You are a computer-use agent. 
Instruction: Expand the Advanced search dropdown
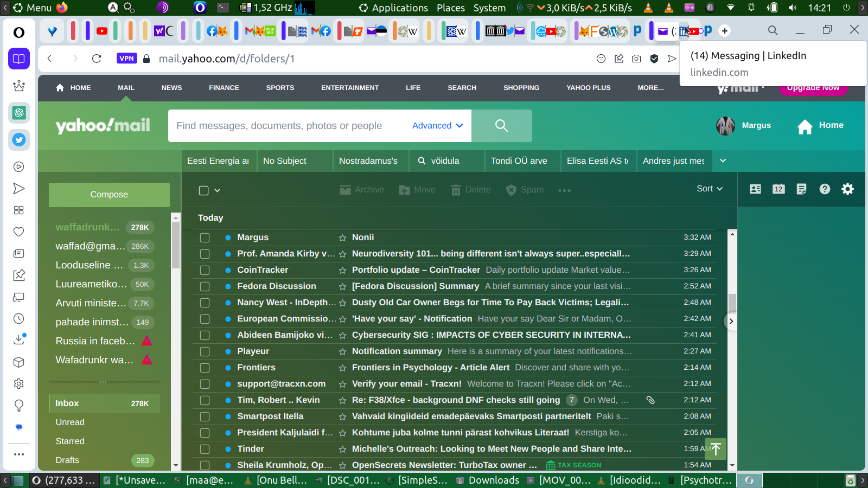437,126
